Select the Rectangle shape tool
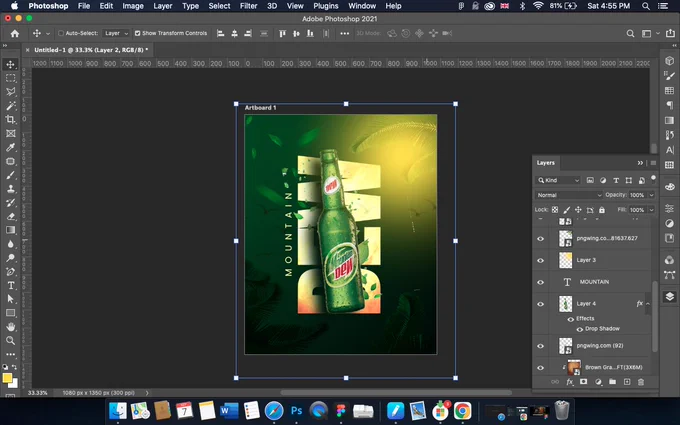The height and width of the screenshot is (425, 680). pyautogui.click(x=10, y=313)
